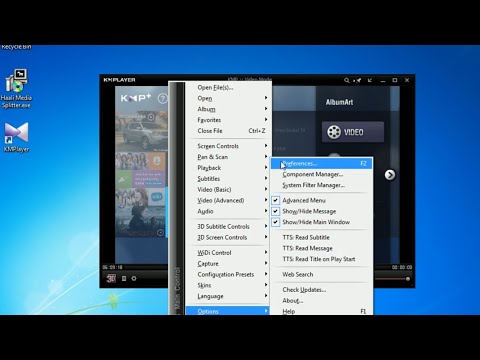Screen dimensions: 480x360
Task: Expand the Capture submenu
Action: point(229,263)
